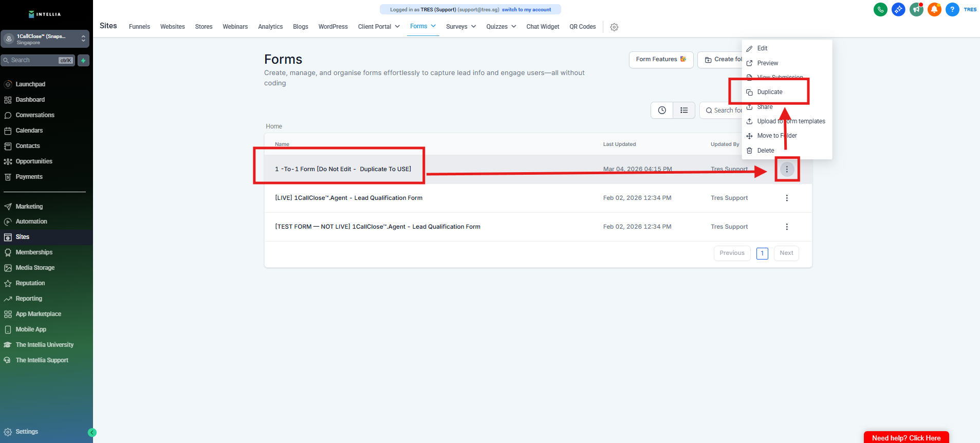Screen dimensions: 980x443
Task: Expand the Quizzes dropdown
Action: click(x=501, y=27)
